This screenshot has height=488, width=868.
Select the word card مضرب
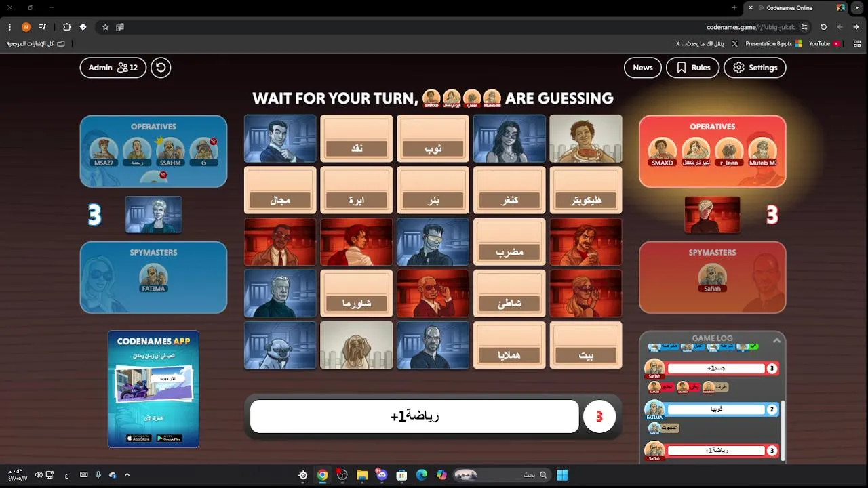tap(509, 242)
